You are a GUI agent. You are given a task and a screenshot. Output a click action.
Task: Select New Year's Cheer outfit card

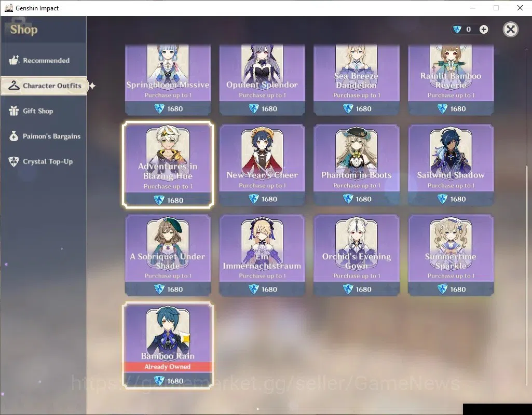262,165
